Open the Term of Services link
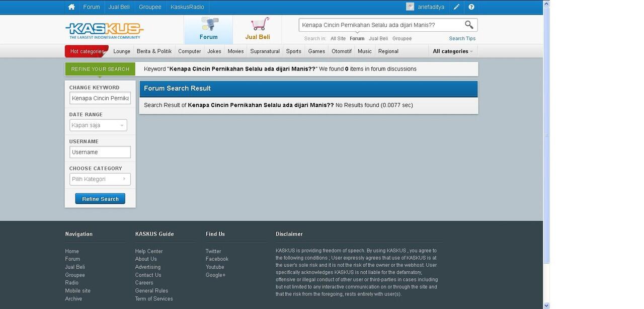Image resolution: width=644 pixels, height=309 pixels. pyautogui.click(x=154, y=299)
